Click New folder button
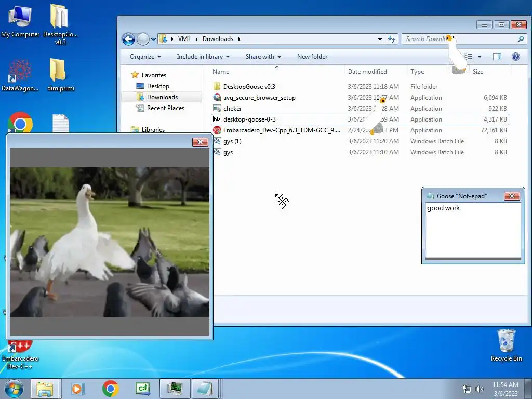 (x=312, y=57)
